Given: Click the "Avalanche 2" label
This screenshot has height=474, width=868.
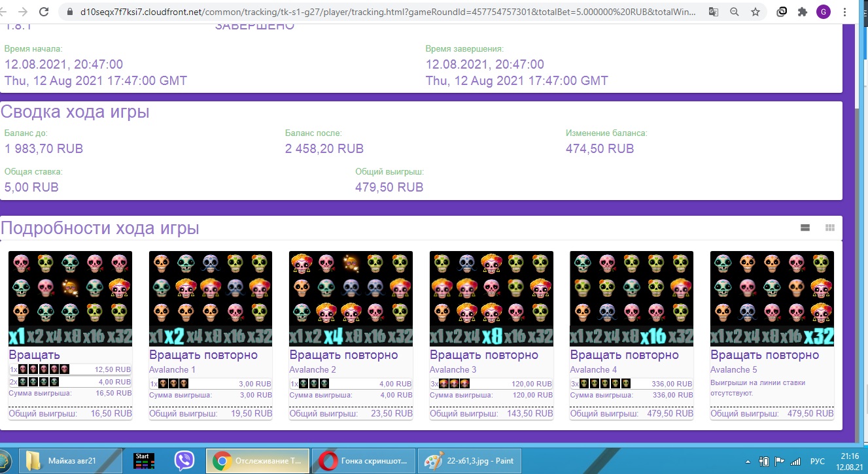Looking at the screenshot, I should (x=312, y=370).
